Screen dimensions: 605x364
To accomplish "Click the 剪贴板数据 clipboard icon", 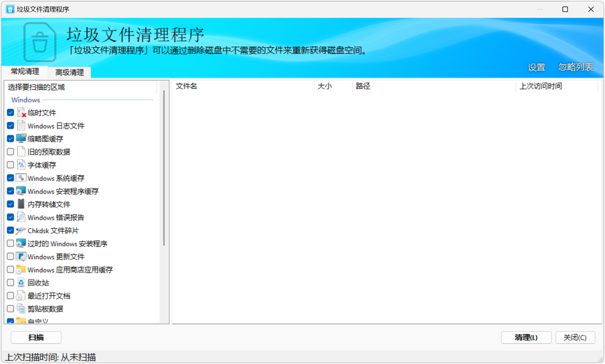I will (21, 309).
